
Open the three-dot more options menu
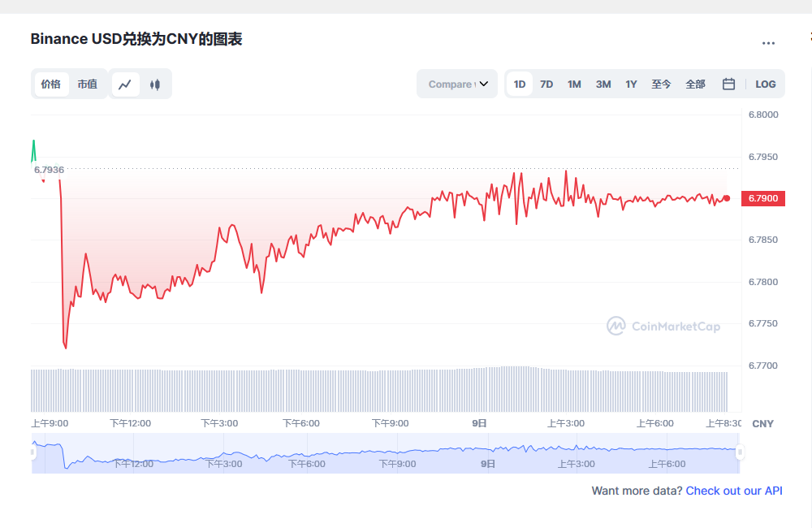coord(768,43)
